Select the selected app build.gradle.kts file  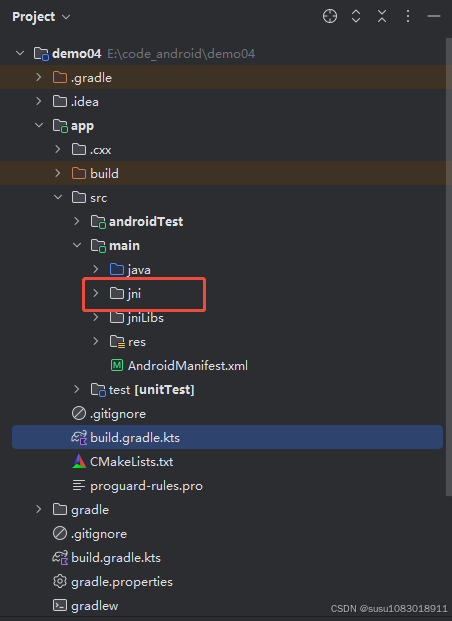[x=227, y=437]
